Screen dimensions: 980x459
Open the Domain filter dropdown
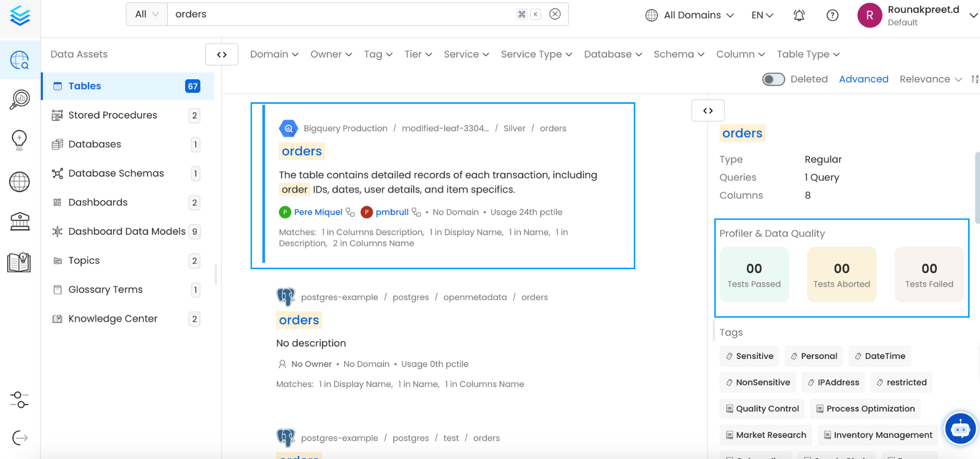(274, 54)
